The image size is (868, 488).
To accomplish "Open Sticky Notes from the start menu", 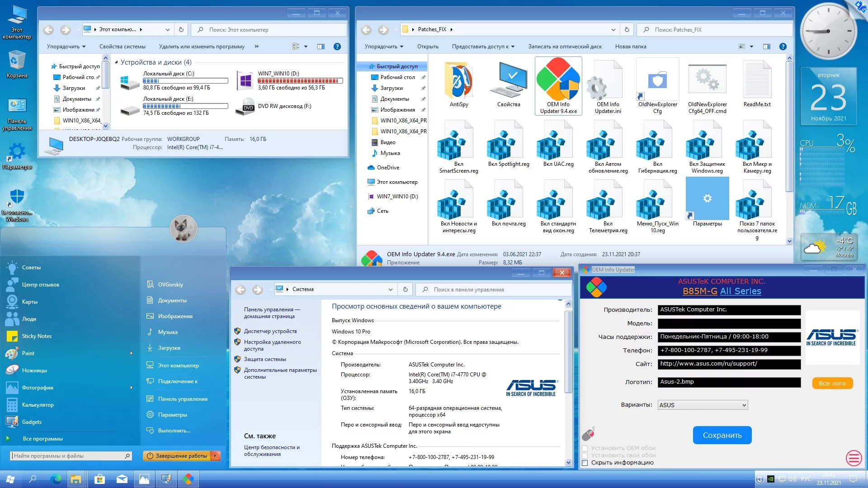I will [x=37, y=336].
